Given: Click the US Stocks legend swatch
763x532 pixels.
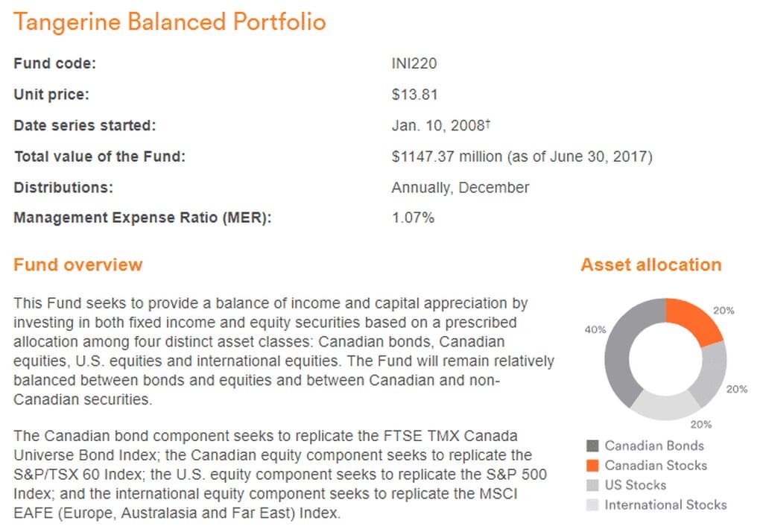Looking at the screenshot, I should coord(592,485).
